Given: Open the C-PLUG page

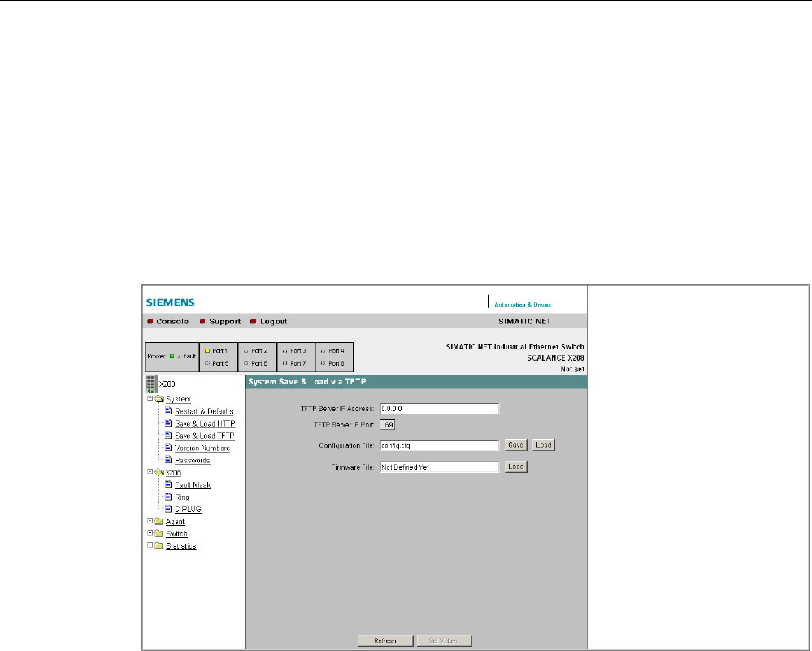Looking at the screenshot, I should 188,510.
